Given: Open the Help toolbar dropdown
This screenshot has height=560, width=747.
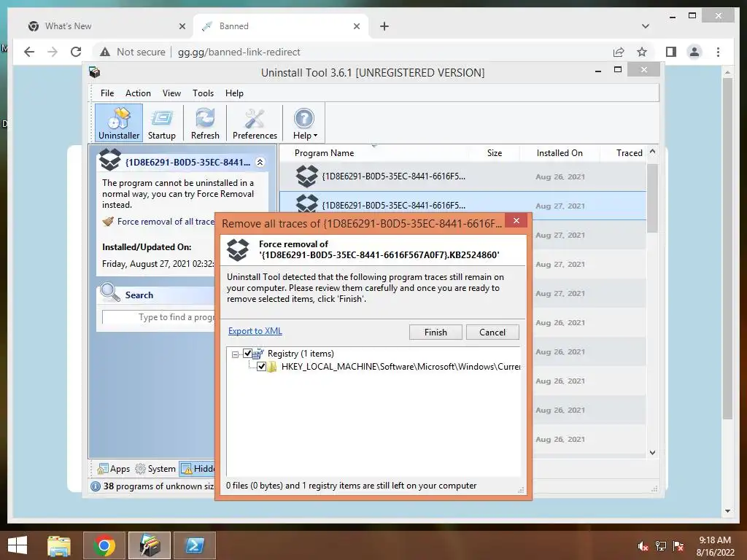Looking at the screenshot, I should (304, 123).
